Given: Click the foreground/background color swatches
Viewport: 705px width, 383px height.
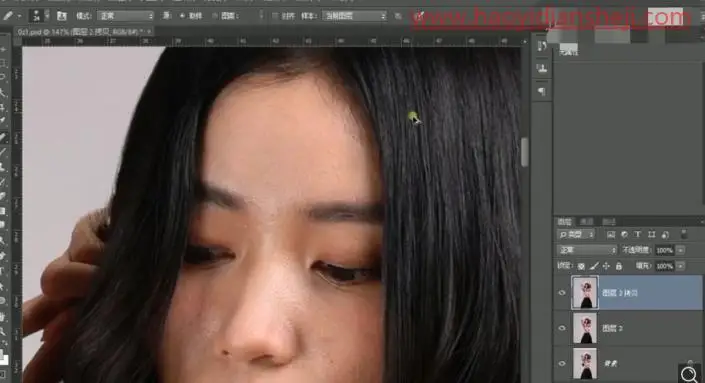Looking at the screenshot, I should [x=4, y=357].
